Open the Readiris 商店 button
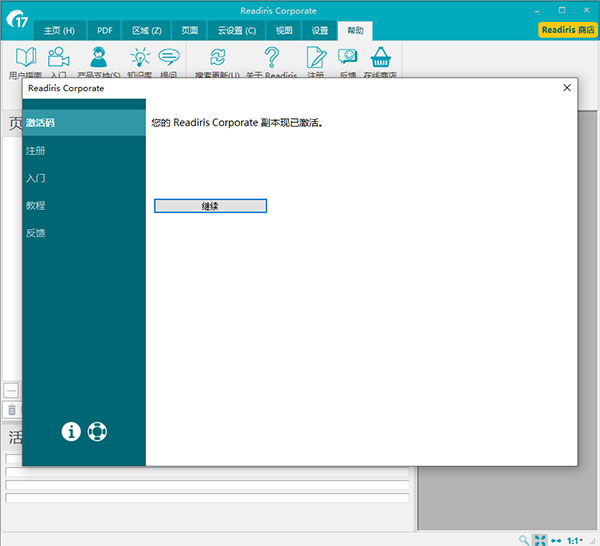The width and height of the screenshot is (600, 546). pos(568,30)
